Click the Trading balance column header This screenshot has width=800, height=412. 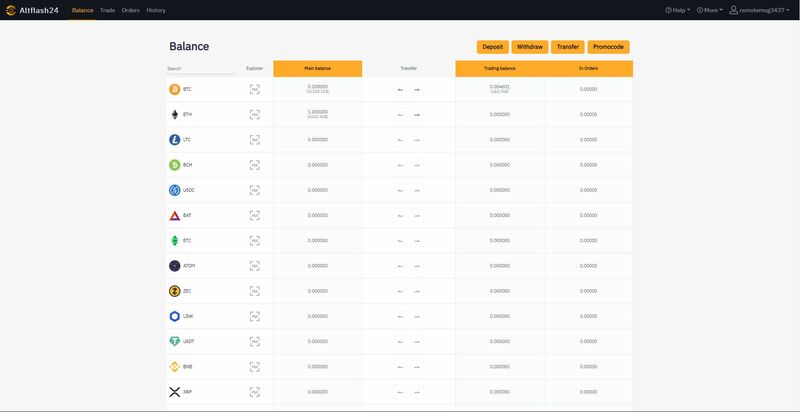click(x=499, y=69)
